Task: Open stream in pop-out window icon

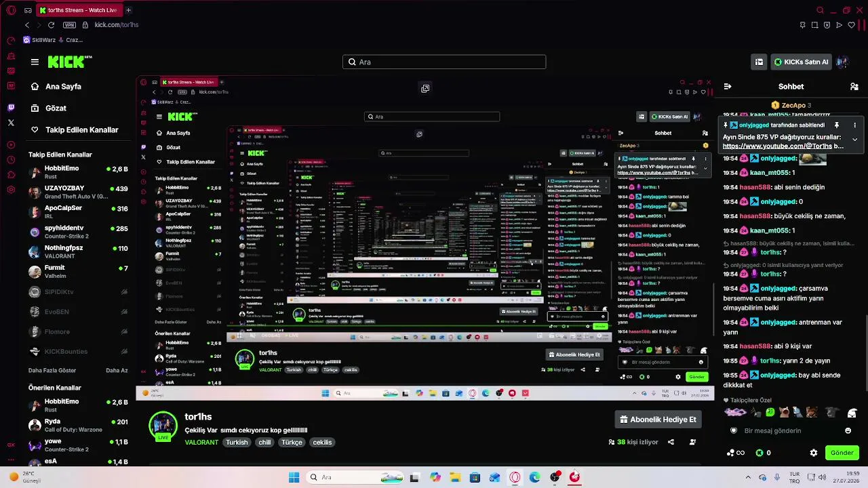Action: pyautogui.click(x=425, y=88)
